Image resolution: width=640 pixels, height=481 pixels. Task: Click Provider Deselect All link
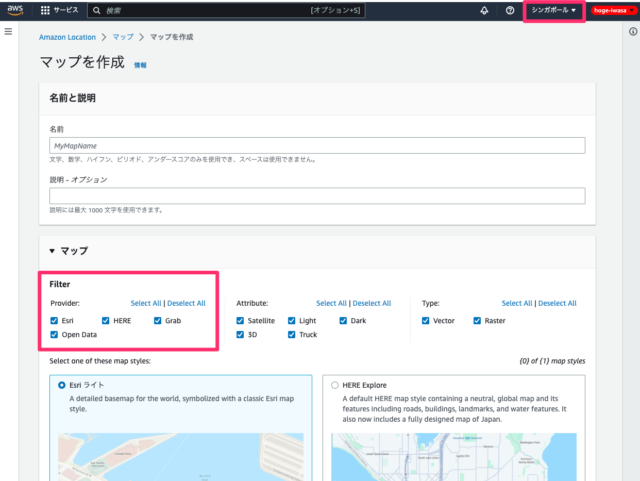187,303
